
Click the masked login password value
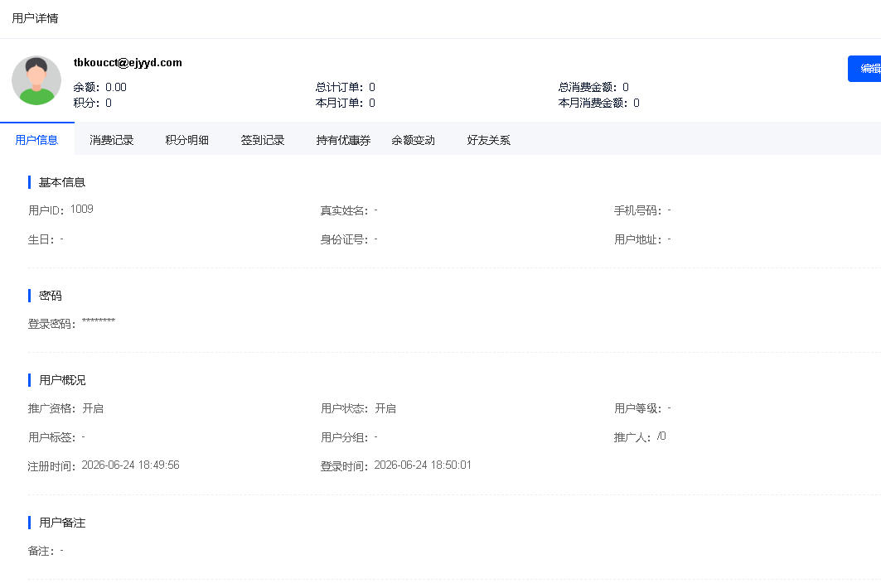[x=99, y=321]
